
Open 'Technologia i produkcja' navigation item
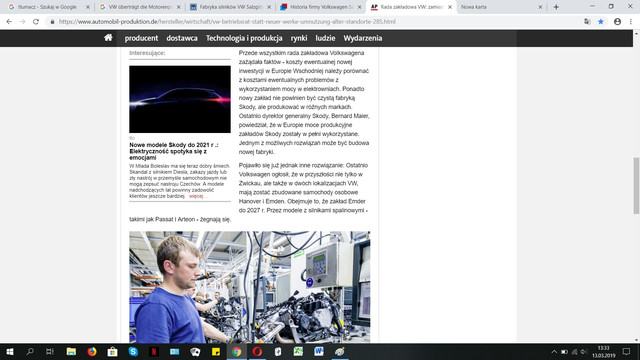coord(244,38)
